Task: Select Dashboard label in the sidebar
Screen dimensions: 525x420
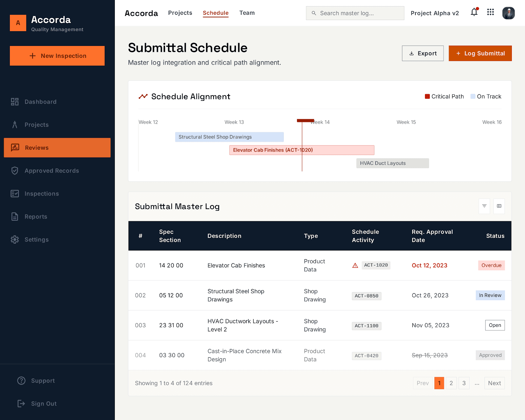Action: pyautogui.click(x=40, y=102)
